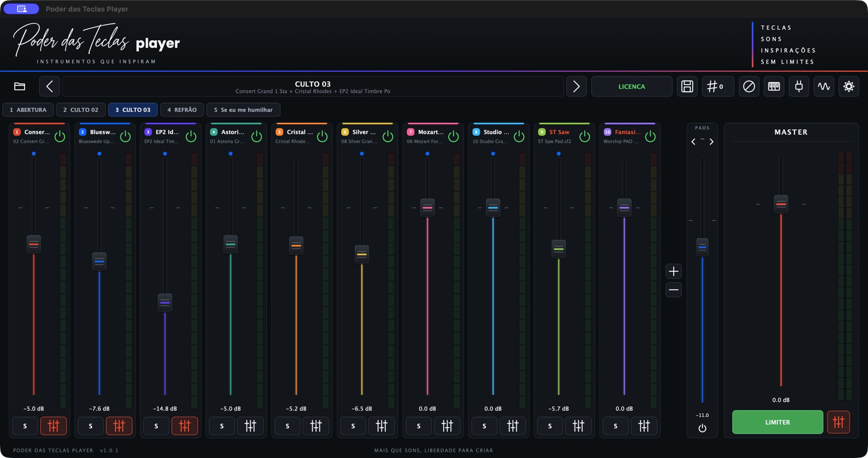
Task: Click the panic stop-all-notes icon
Action: pos(749,86)
